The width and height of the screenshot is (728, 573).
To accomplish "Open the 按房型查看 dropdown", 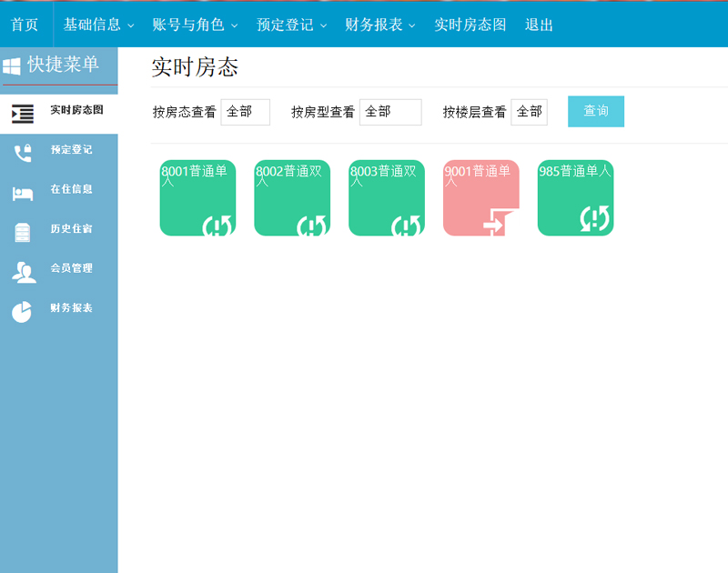I will click(390, 112).
